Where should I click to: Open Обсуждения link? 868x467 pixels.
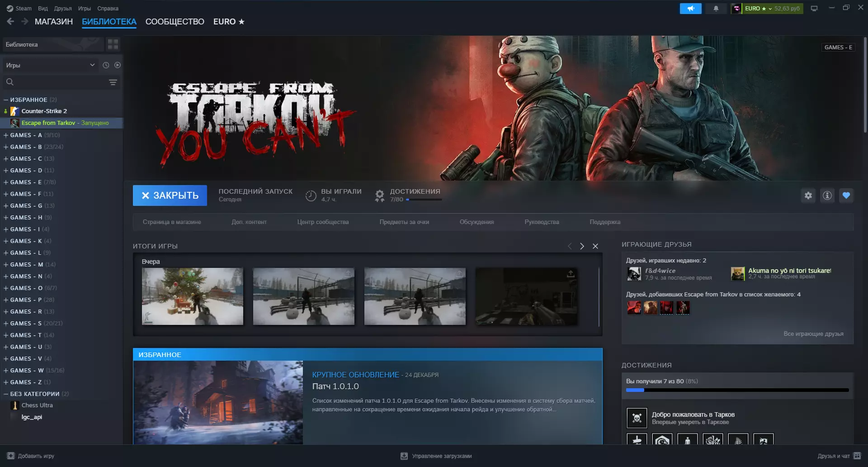click(x=476, y=222)
